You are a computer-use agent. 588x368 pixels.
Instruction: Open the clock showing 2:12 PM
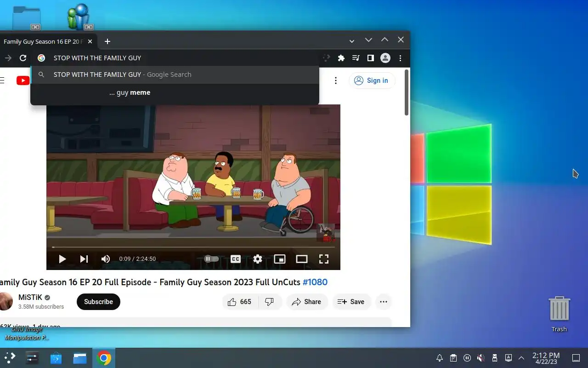(x=546, y=358)
